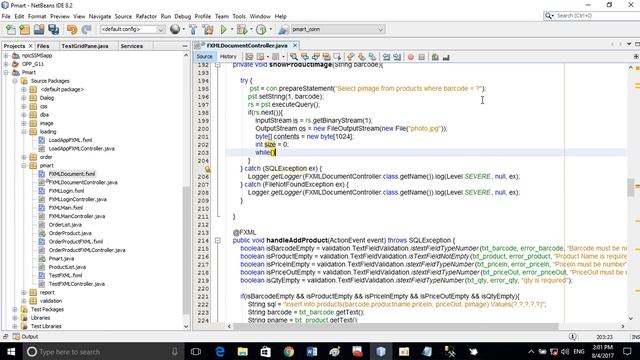Toggle Rectangular Selection icon
This screenshot has height=360, width=640.
337,57
